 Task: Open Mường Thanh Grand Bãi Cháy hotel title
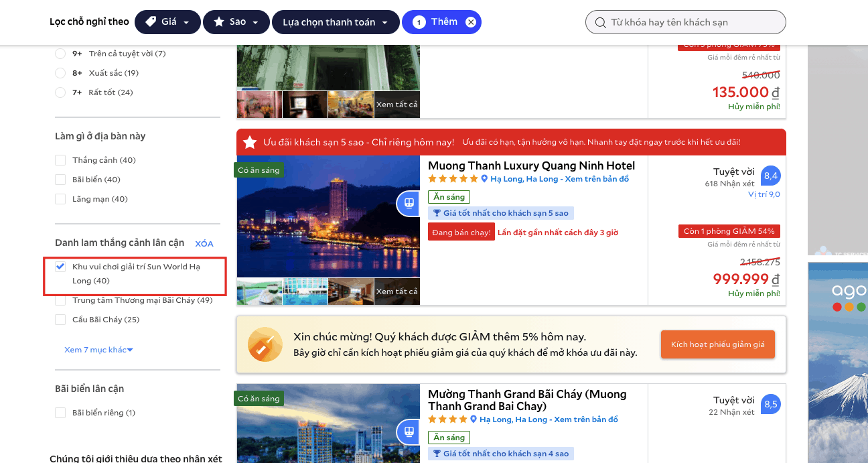click(x=527, y=400)
